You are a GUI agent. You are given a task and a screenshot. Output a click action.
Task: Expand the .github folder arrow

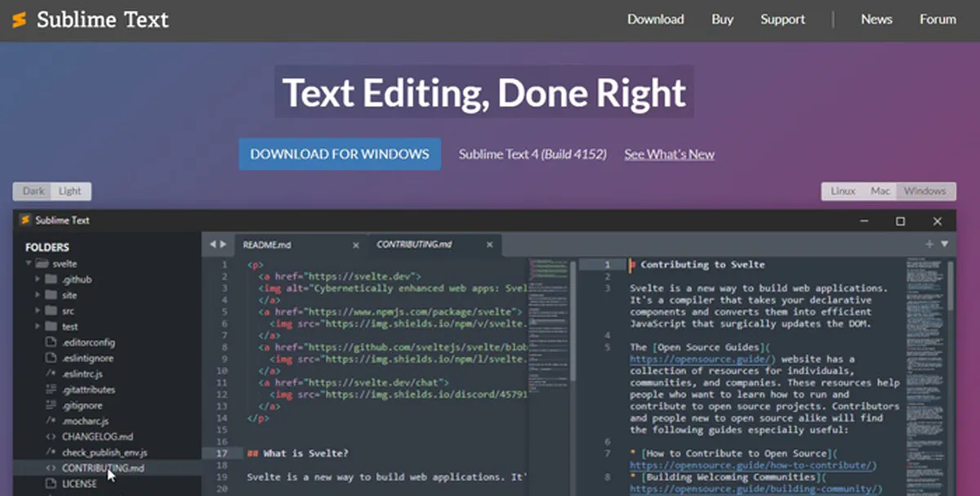pos(38,279)
